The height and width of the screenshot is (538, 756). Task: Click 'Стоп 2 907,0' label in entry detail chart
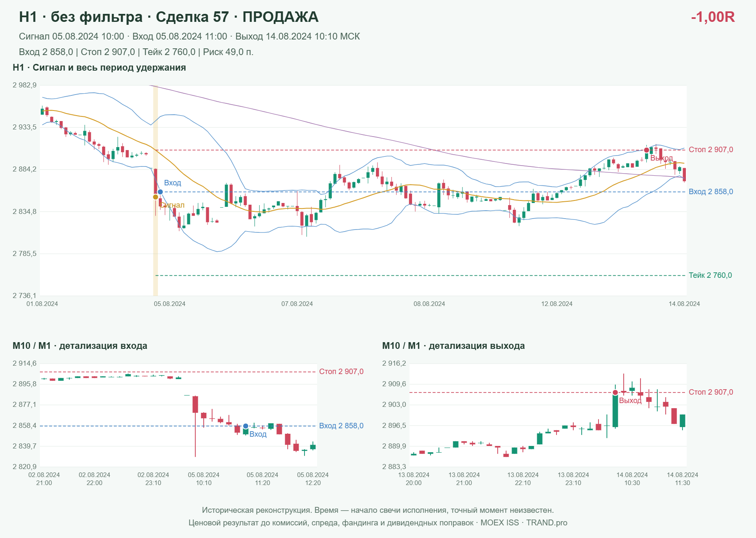(341, 372)
